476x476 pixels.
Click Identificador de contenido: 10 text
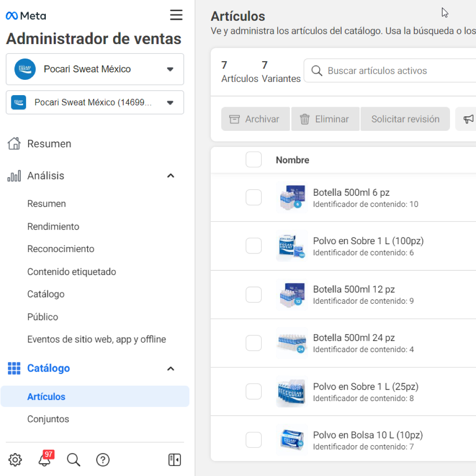click(x=365, y=205)
